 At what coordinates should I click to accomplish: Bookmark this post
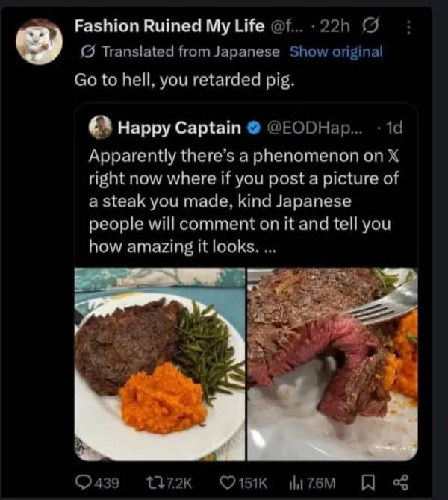[368, 483]
